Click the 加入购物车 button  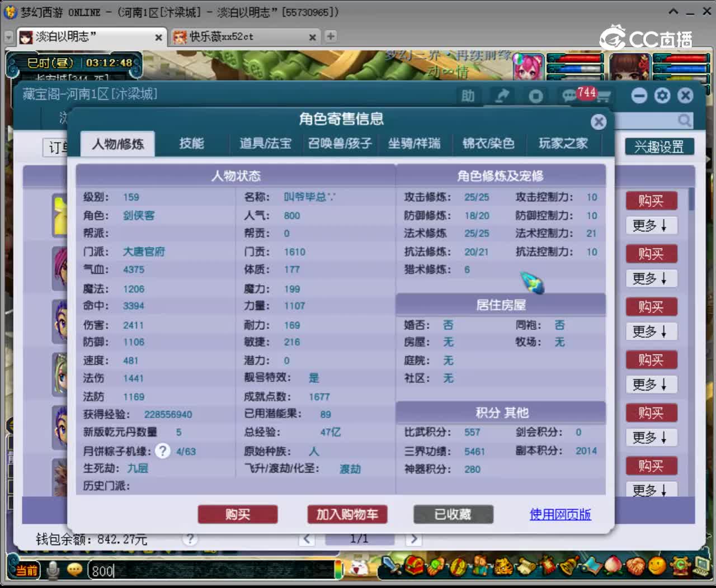[347, 514]
